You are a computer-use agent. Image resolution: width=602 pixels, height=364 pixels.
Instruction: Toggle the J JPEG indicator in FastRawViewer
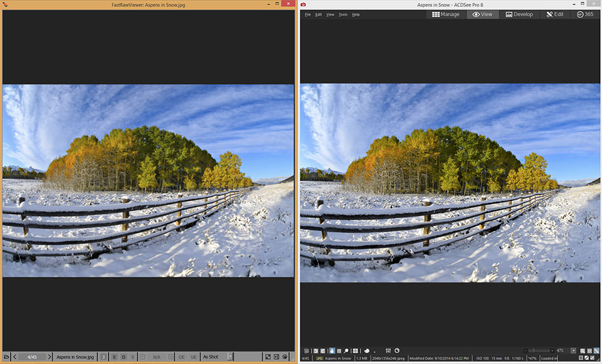pyautogui.click(x=103, y=356)
